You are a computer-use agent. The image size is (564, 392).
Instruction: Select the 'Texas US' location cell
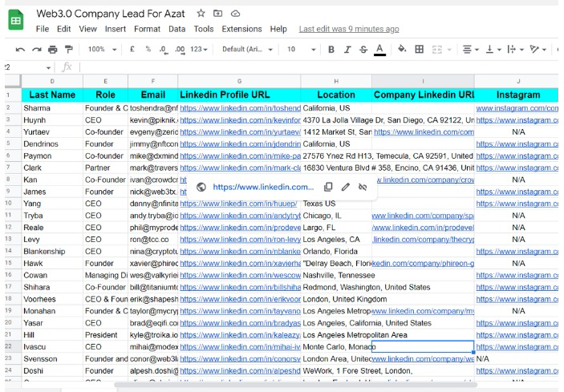[336, 204]
